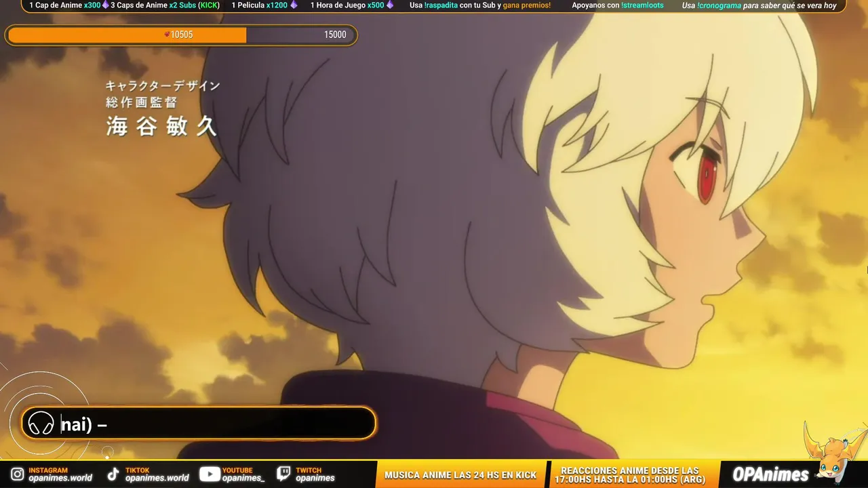Click the '1 Hora de Juego x500' text
Viewport: 868px width, 488px height.
click(x=347, y=5)
